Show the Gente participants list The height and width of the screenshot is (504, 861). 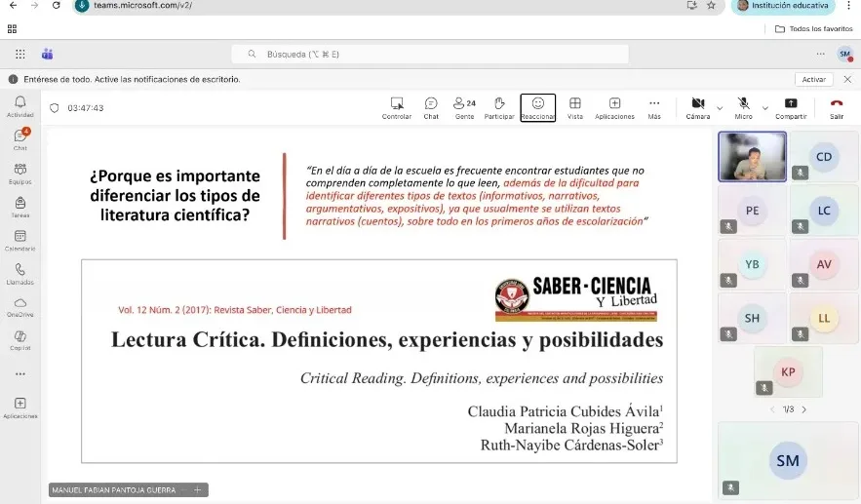[x=464, y=108]
